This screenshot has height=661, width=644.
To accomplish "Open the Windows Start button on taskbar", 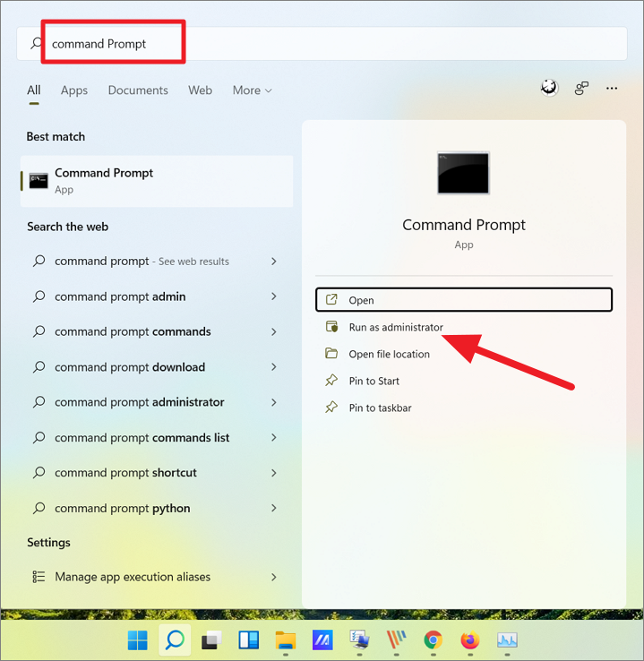I will (x=137, y=640).
